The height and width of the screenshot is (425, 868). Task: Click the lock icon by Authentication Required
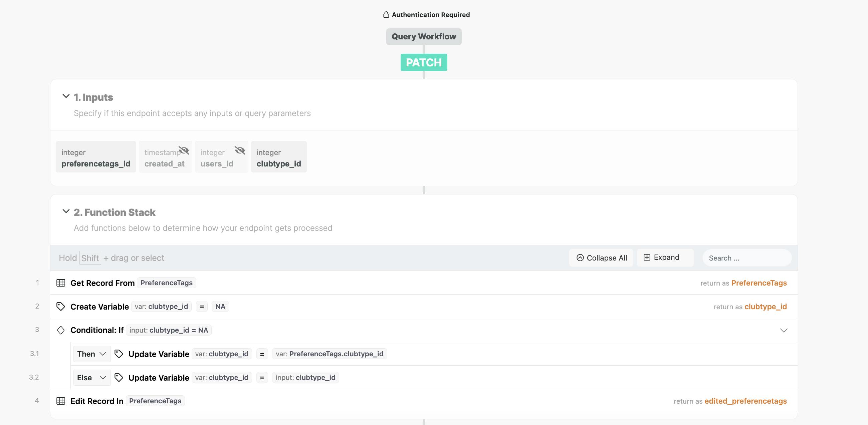tap(386, 15)
